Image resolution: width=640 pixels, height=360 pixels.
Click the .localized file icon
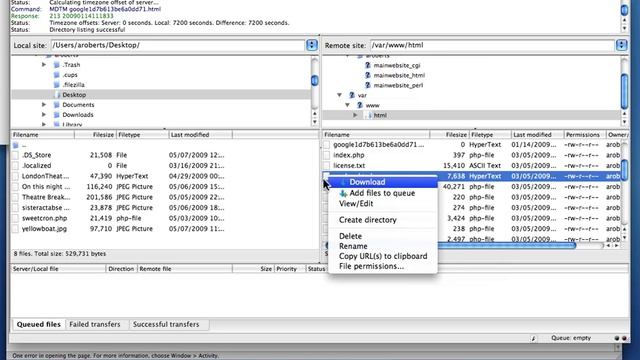[16, 166]
